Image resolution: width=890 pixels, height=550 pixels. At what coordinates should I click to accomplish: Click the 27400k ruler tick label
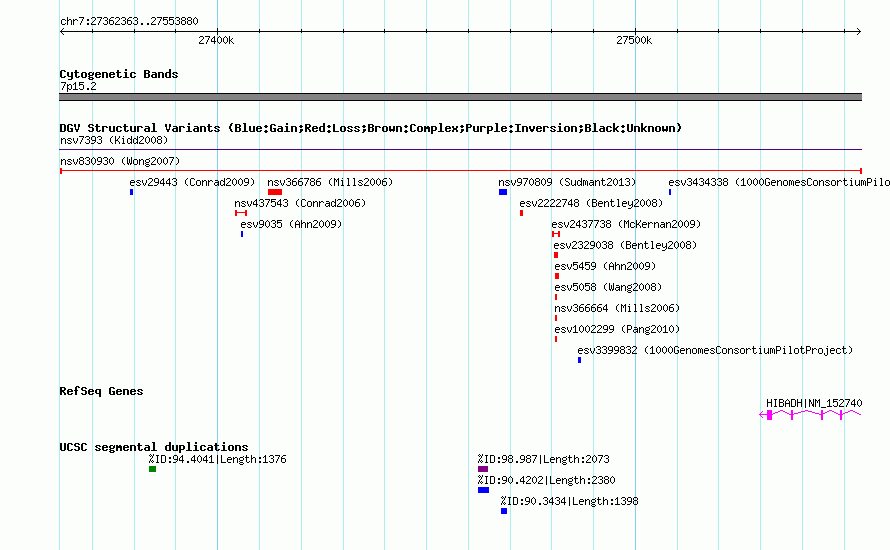pyautogui.click(x=216, y=40)
